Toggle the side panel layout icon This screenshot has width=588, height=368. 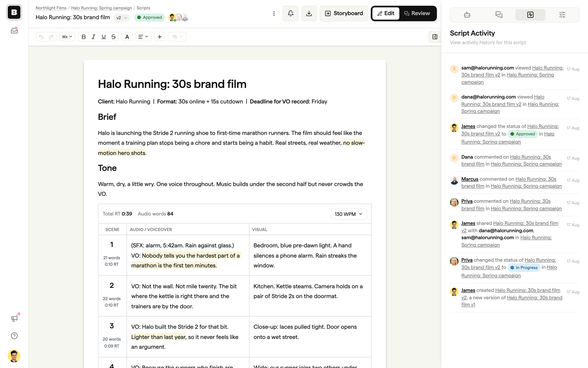pos(435,37)
